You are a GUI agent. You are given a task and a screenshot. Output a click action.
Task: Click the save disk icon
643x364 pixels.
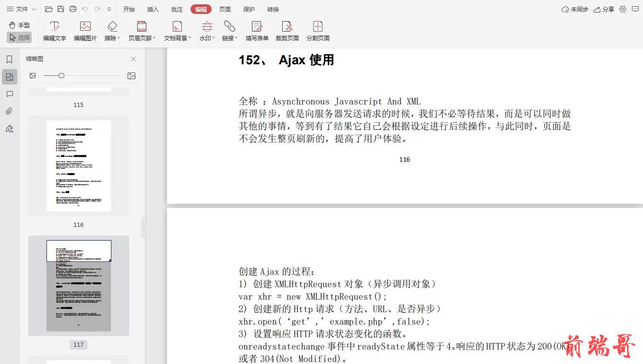point(61,9)
